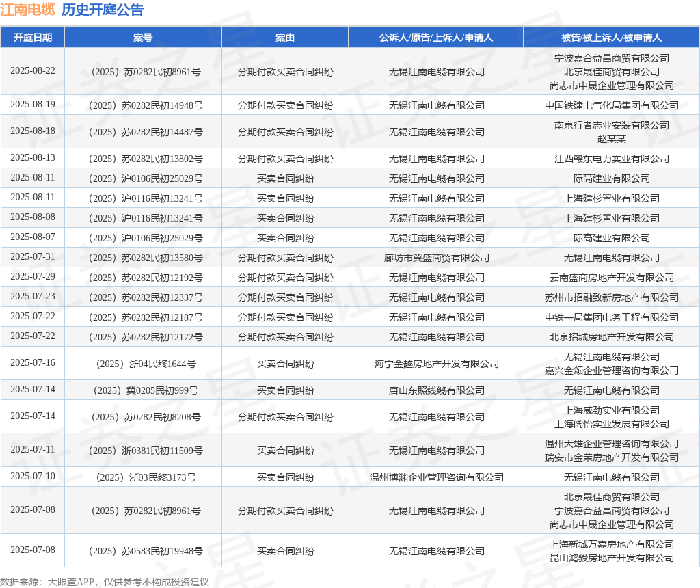The image size is (700, 588).
Task: Click defendant 中国铁建电气化局集团有限公司
Action: (612, 105)
